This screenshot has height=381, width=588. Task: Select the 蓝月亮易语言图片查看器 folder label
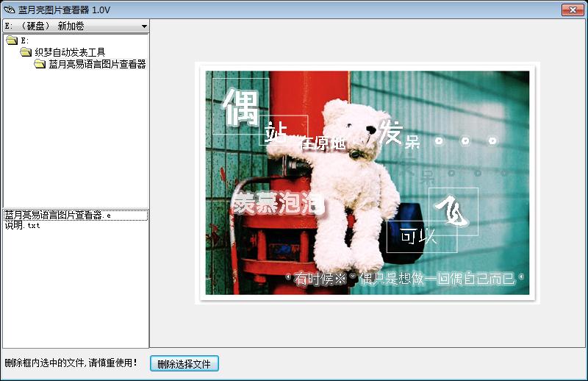point(97,64)
